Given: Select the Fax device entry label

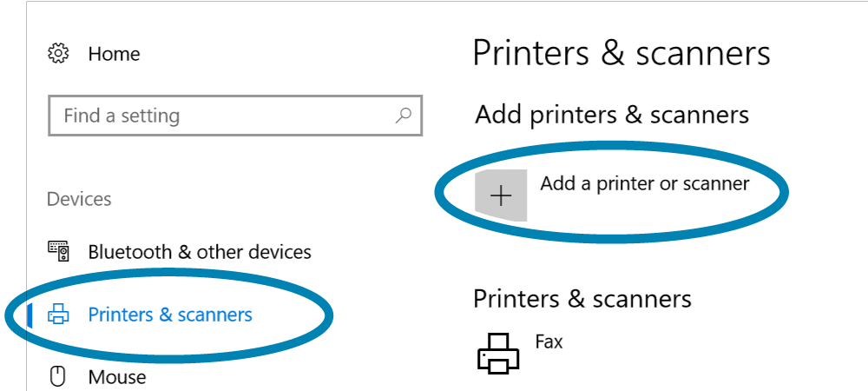Looking at the screenshot, I should coord(549,341).
